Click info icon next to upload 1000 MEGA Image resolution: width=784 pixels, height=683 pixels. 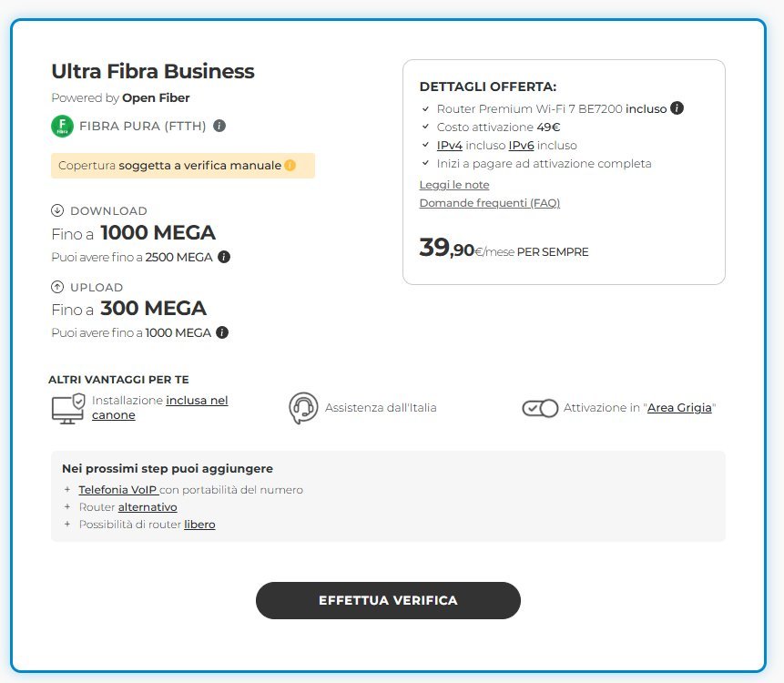point(222,332)
